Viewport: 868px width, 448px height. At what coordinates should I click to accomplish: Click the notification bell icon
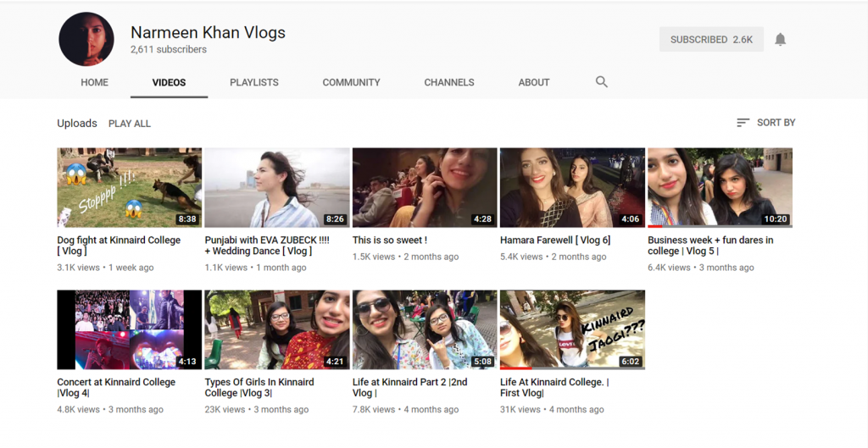[780, 39]
